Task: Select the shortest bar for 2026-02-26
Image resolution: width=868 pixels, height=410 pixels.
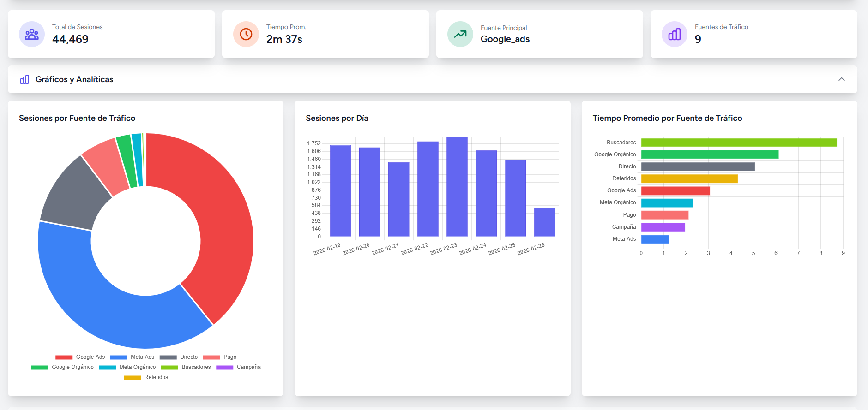Action: 544,222
